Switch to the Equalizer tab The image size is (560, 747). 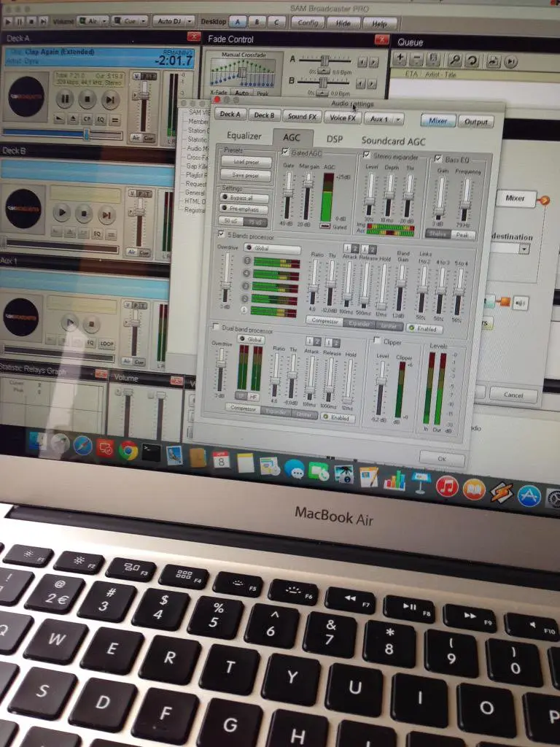point(244,136)
